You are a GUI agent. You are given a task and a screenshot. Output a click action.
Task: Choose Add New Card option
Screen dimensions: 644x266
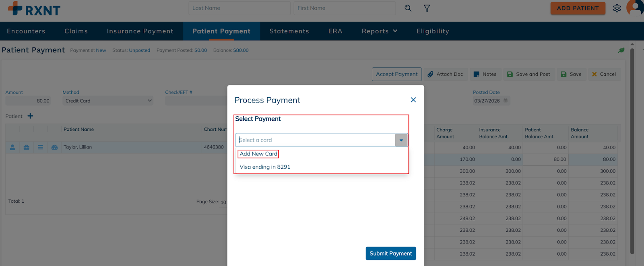(x=258, y=154)
